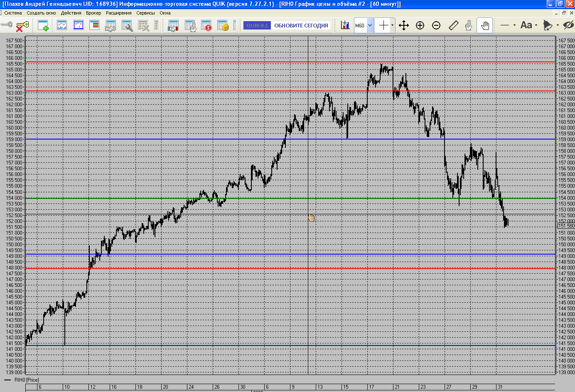Restore the inner chart window
The image size is (575, 392).
pyautogui.click(x=564, y=13)
